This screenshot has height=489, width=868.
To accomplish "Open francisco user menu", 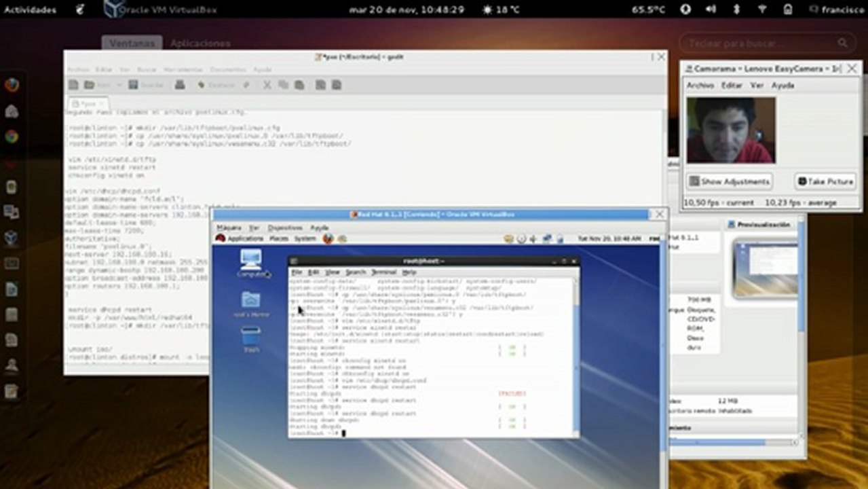I will (837, 10).
